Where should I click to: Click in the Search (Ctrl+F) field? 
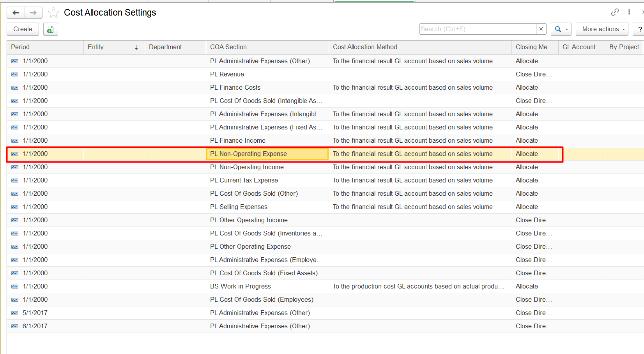[478, 29]
